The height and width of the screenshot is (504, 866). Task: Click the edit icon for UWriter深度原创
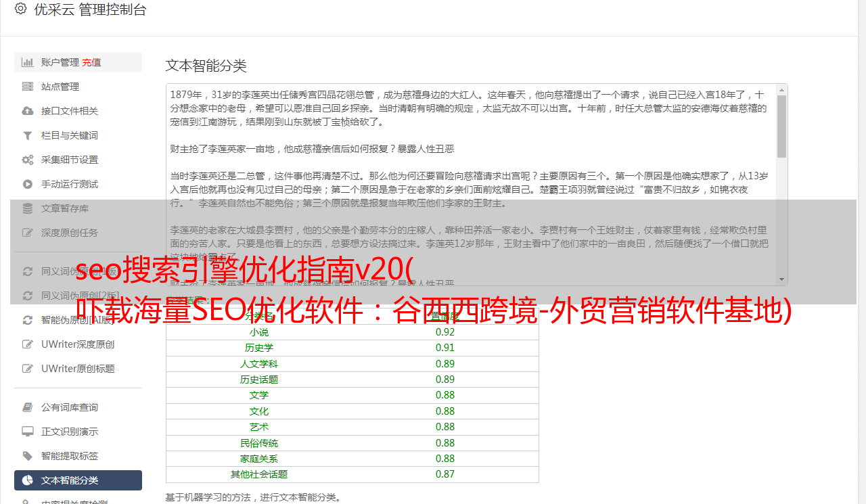coord(28,344)
